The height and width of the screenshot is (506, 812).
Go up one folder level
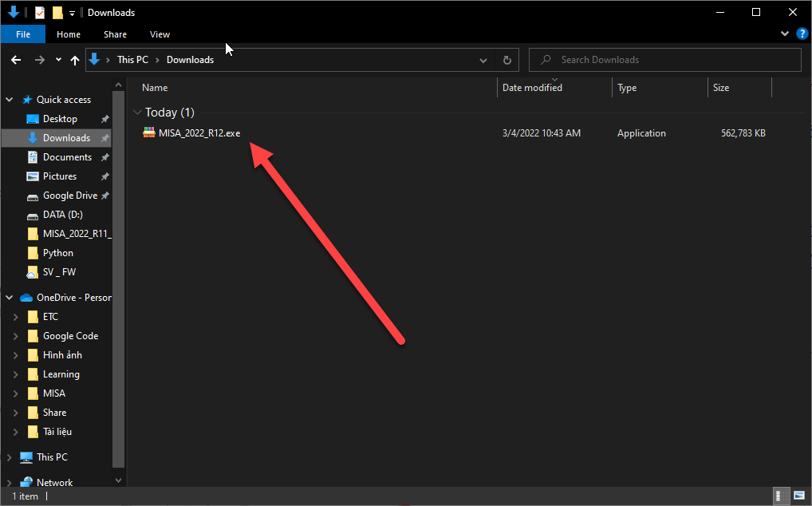pos(74,60)
